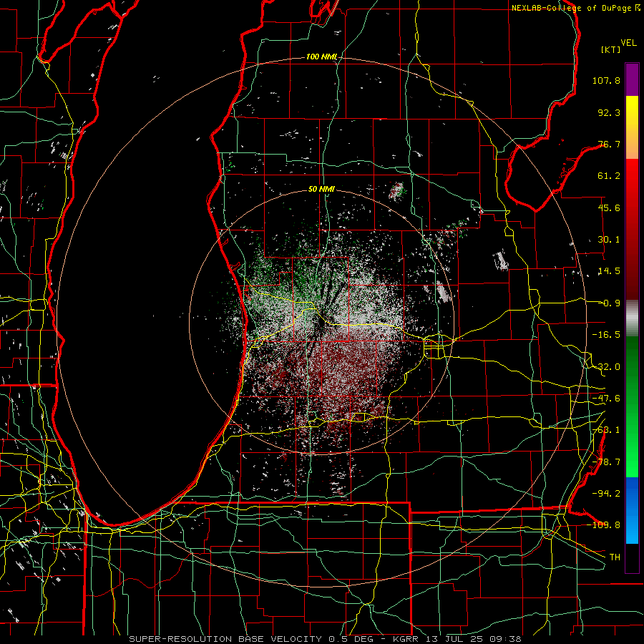Click the -94.2 value on velocity scale
Image resolution: width=644 pixels, height=644 pixels.
click(x=606, y=493)
